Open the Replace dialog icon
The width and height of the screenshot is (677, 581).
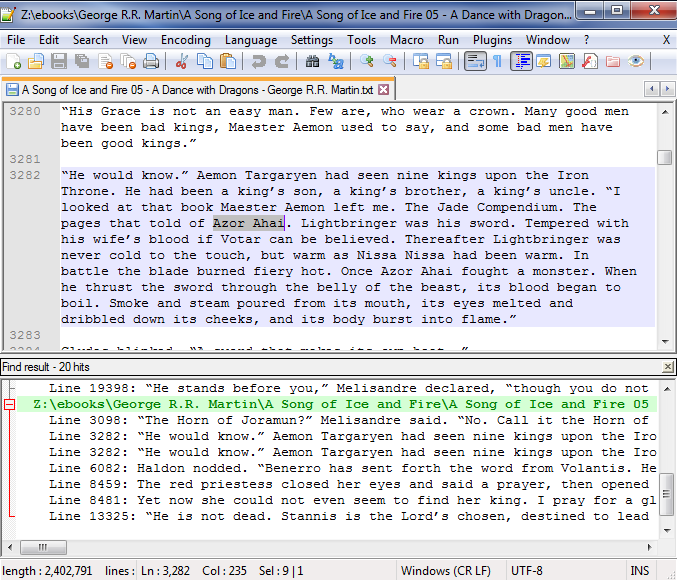(335, 61)
